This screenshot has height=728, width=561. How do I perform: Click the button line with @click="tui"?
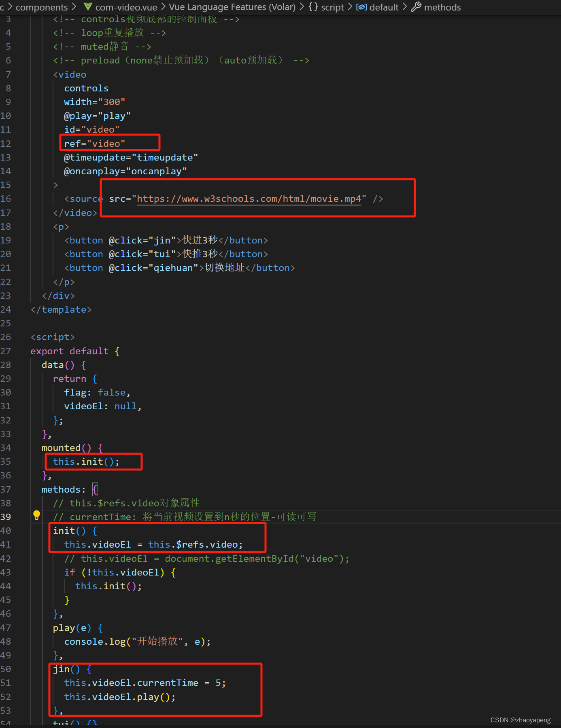166,254
